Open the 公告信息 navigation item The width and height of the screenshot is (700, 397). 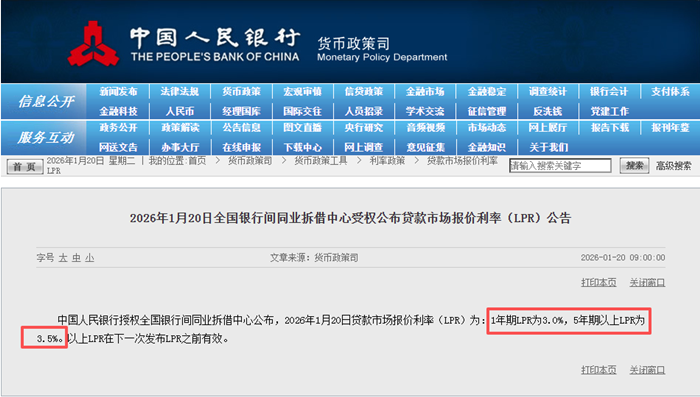point(241,128)
